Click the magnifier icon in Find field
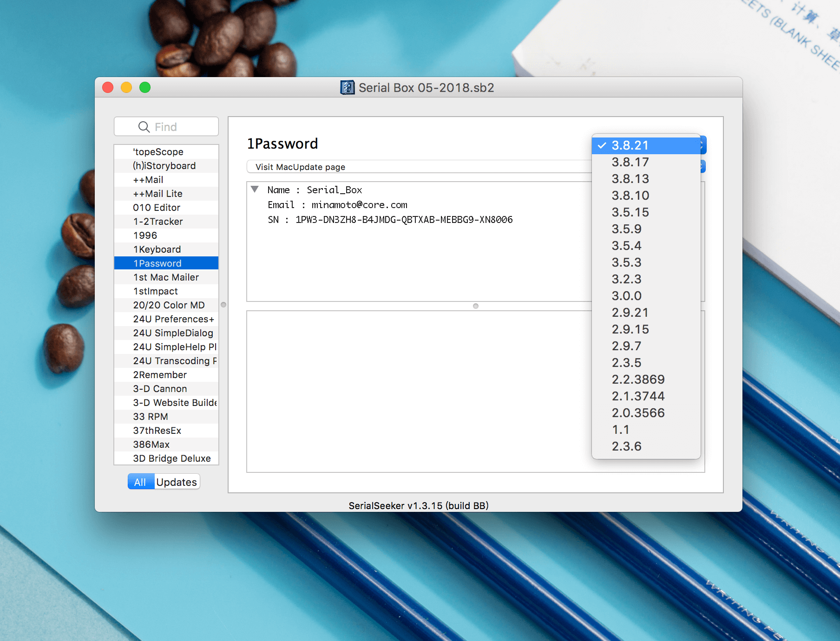 pyautogui.click(x=144, y=127)
